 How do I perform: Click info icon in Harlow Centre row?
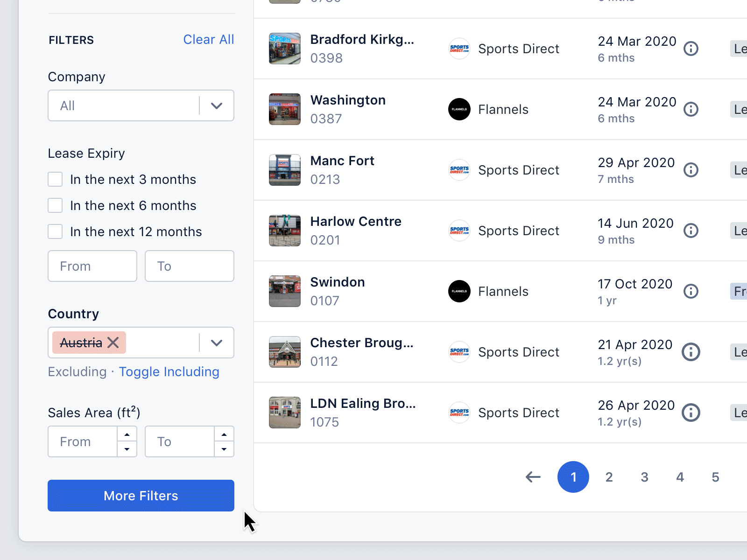point(691,231)
